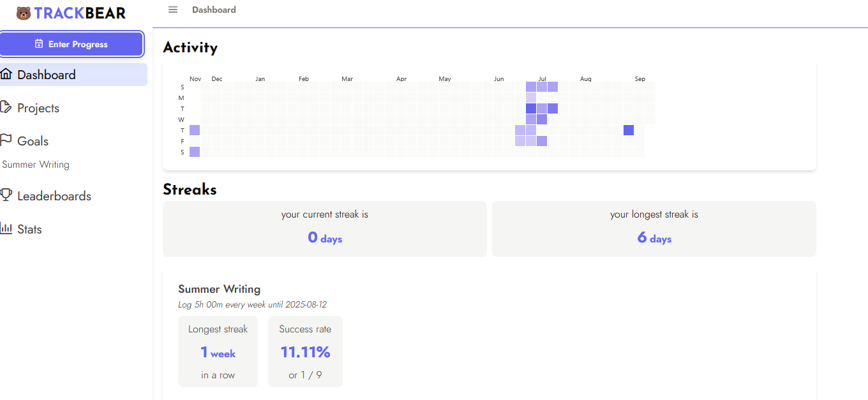
Task: Open the Goals section
Action: click(33, 140)
